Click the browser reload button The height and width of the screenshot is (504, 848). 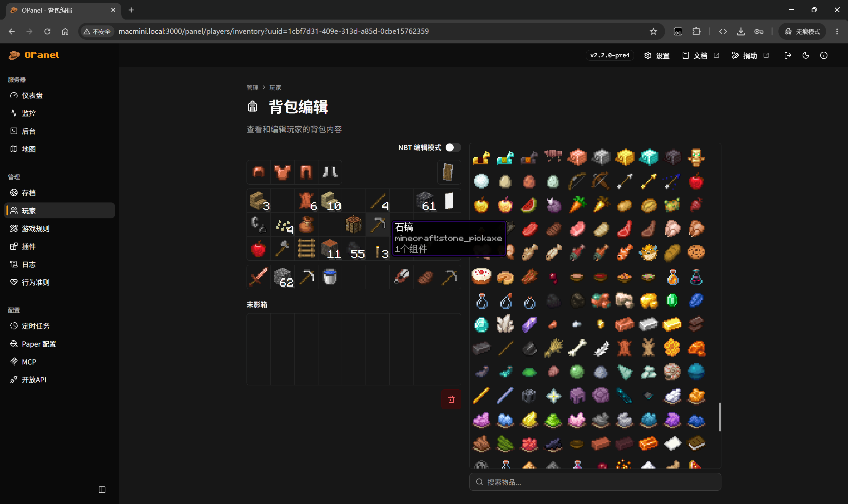click(x=47, y=31)
